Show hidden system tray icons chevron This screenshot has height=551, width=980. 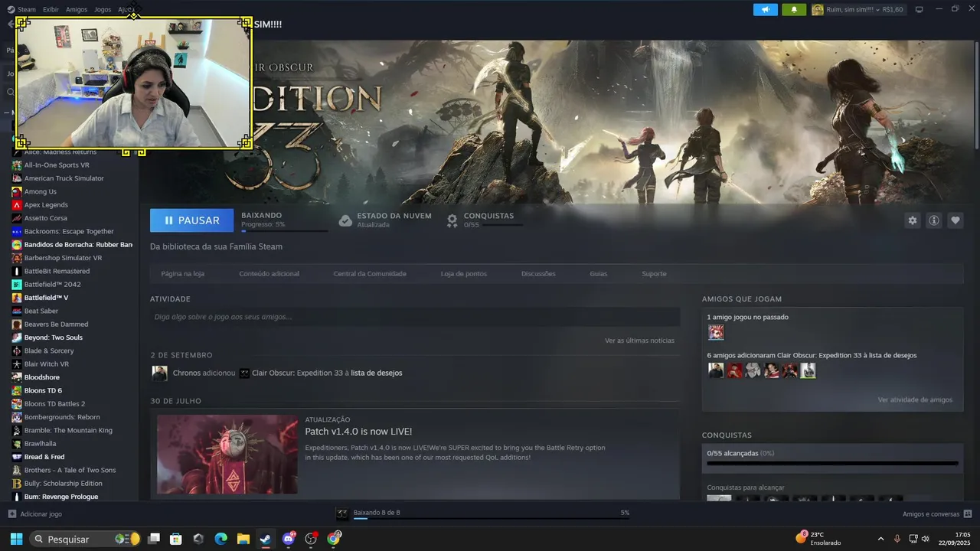click(880, 539)
